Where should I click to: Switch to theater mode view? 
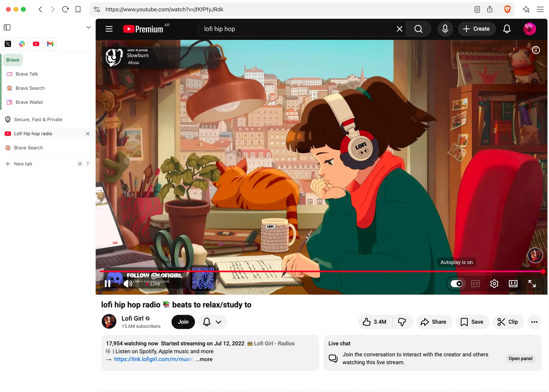click(513, 283)
